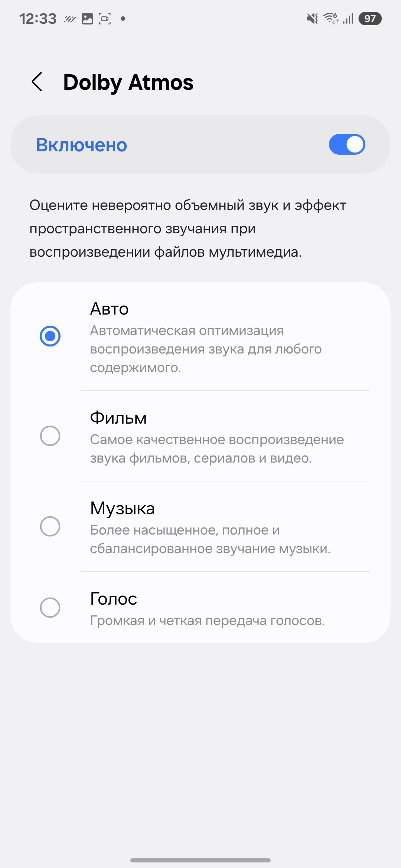Tap the back arrow icon
This screenshot has height=868, width=401.
tap(37, 82)
